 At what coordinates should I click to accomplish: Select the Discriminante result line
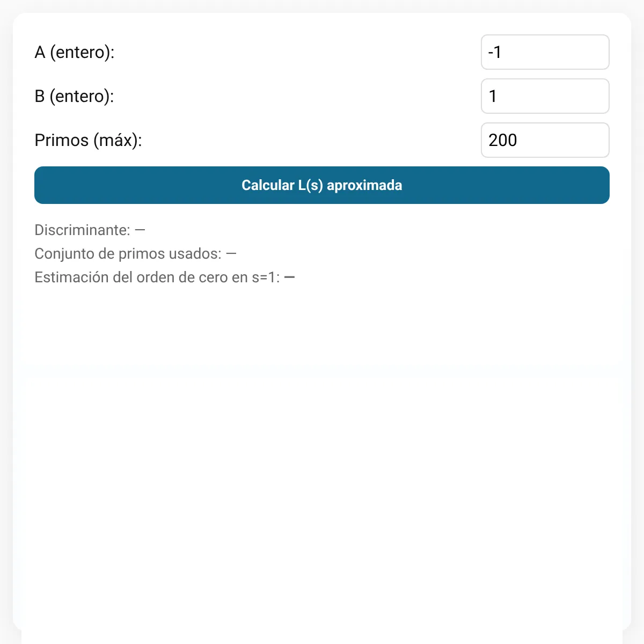(x=90, y=230)
